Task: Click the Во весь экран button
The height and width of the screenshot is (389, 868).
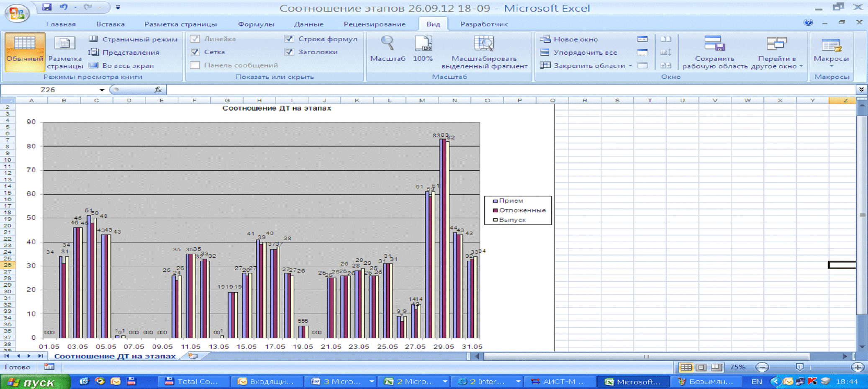Action: point(122,65)
